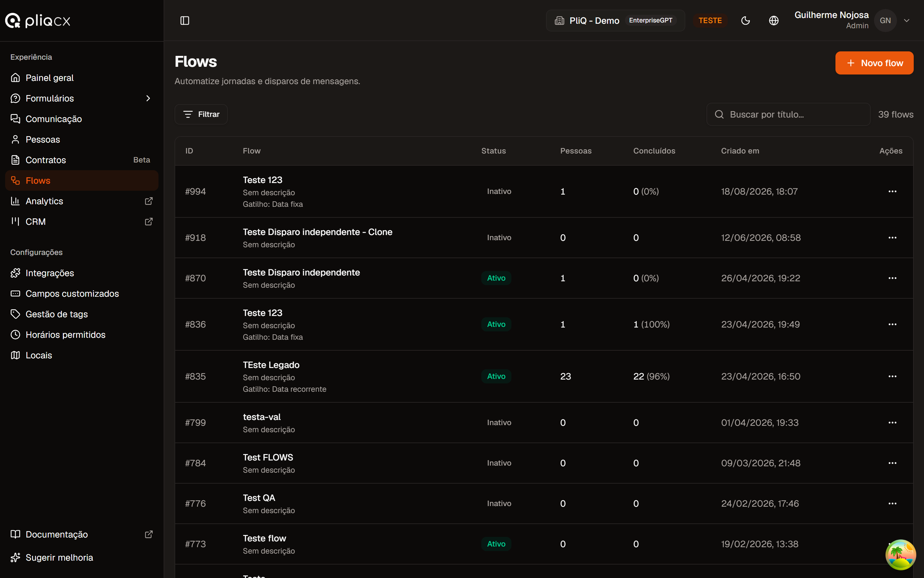Click the pliqcx logo
Screen dimensions: 924x578
point(38,21)
